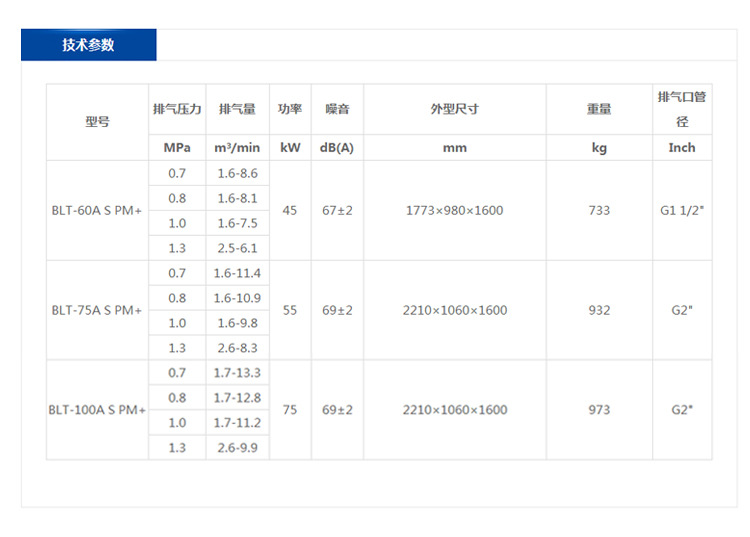The image size is (750, 537).
Task: Select model BLT-100A S PM+
Action: [97, 410]
